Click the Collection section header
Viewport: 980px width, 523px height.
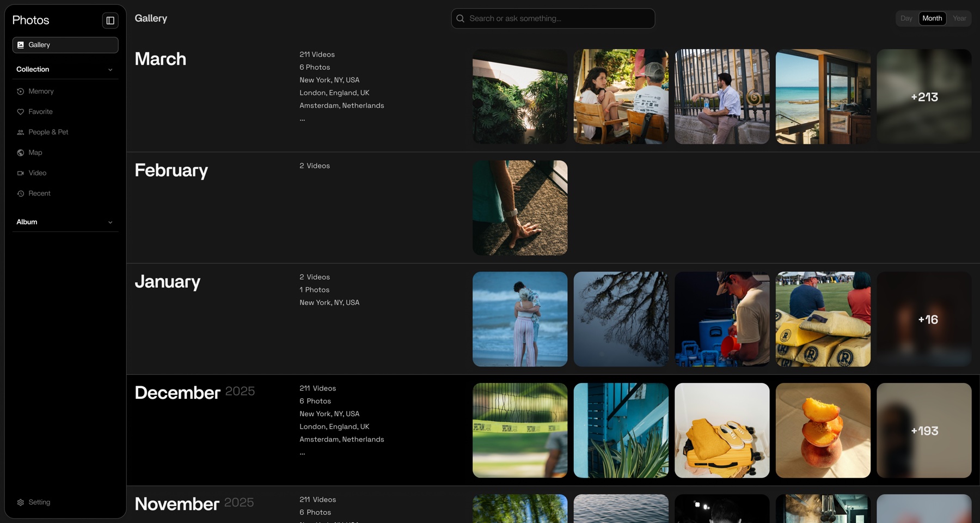(x=65, y=70)
